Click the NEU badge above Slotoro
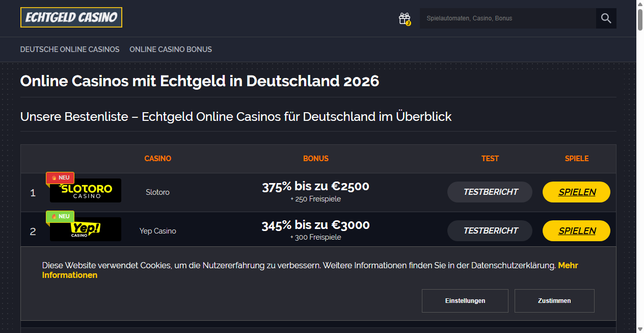The width and height of the screenshot is (644, 333). coord(60,177)
